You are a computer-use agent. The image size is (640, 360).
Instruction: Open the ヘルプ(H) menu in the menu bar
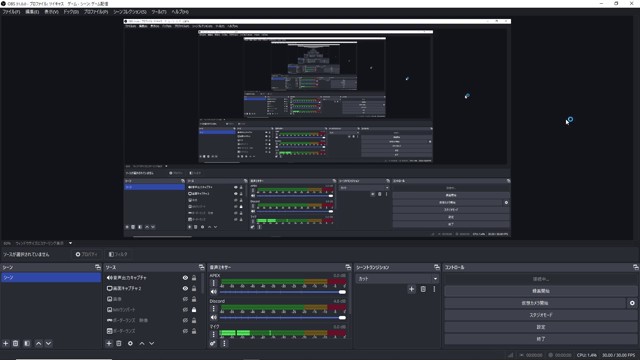(x=180, y=12)
